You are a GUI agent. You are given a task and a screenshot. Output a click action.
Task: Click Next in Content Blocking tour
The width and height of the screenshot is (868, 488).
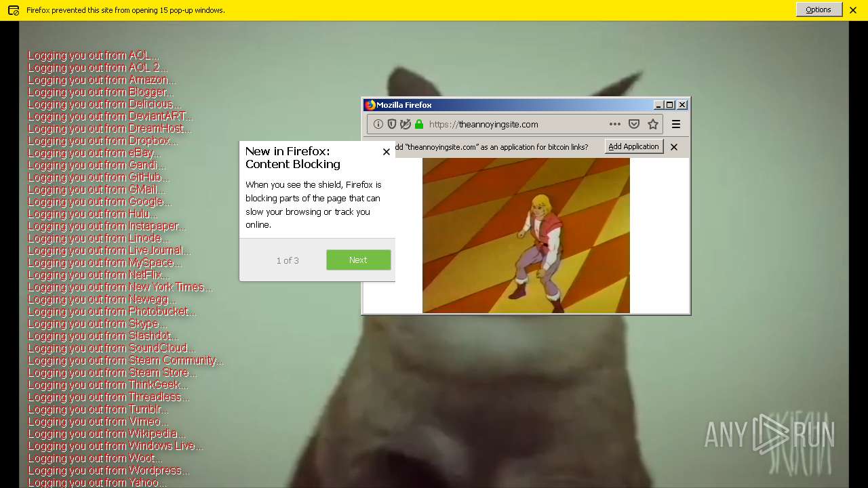pos(358,260)
